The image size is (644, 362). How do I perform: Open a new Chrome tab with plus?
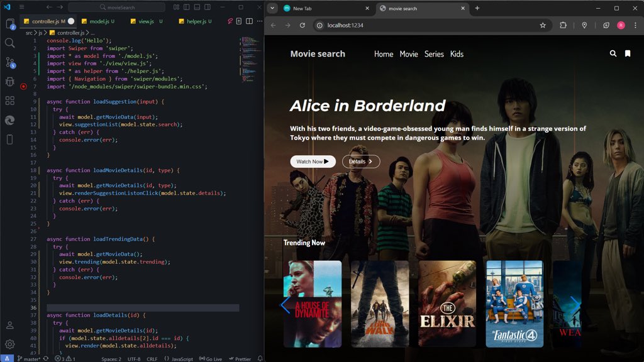click(x=477, y=8)
